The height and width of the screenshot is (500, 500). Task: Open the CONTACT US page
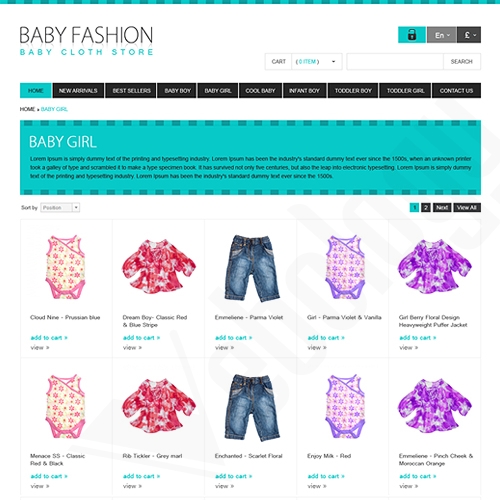[456, 91]
